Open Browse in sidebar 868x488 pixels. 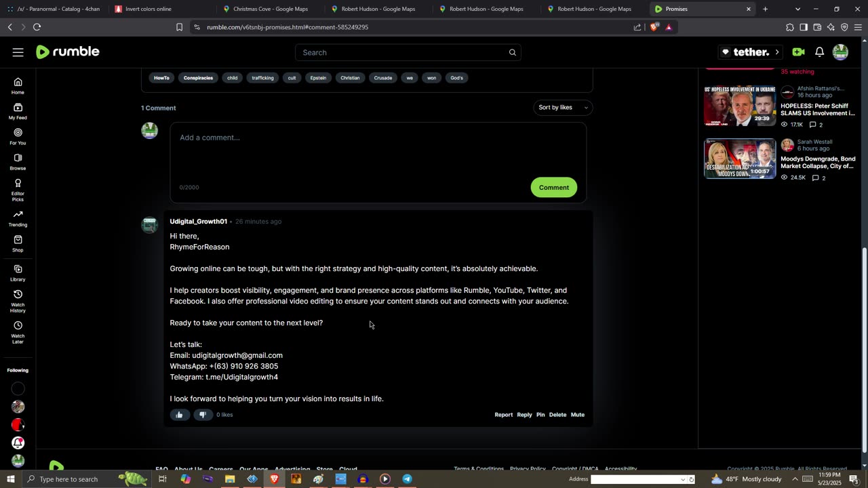[x=18, y=162]
